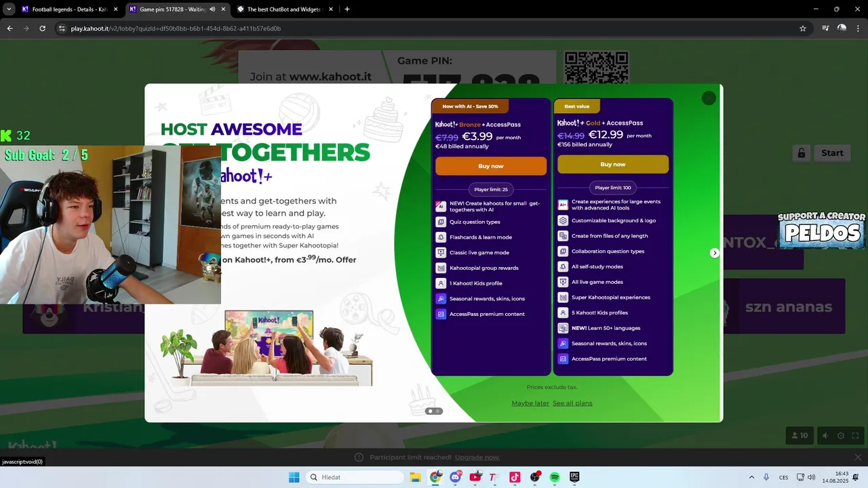Image resolution: width=868 pixels, height=488 pixels.
Task: Show hidden system tray icons
Action: [x=751, y=477]
